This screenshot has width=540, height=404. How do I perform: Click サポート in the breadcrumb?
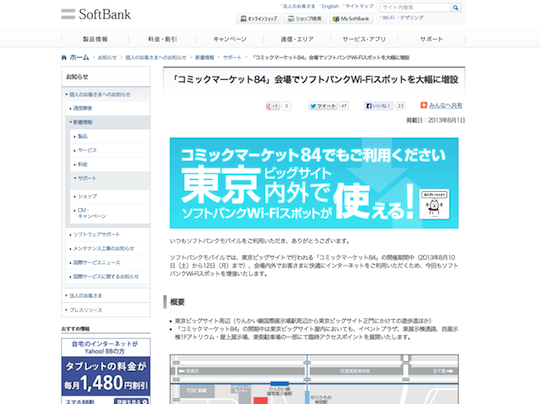tap(232, 58)
